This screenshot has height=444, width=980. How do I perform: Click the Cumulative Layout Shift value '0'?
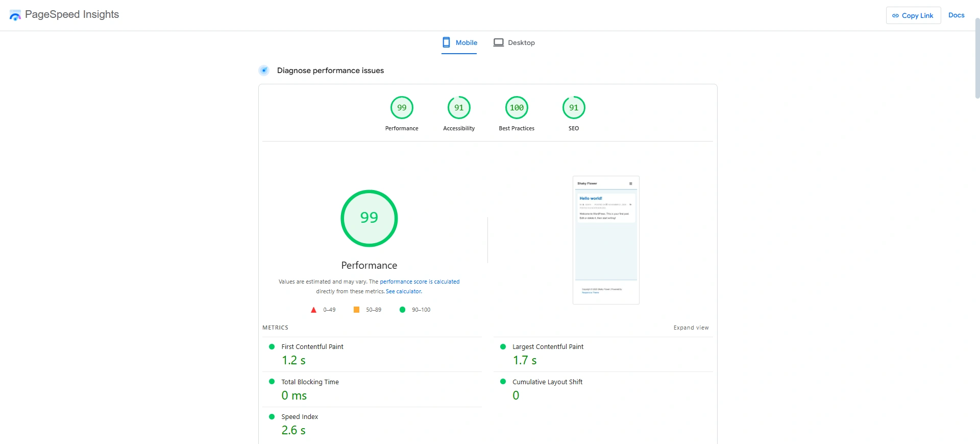[516, 395]
